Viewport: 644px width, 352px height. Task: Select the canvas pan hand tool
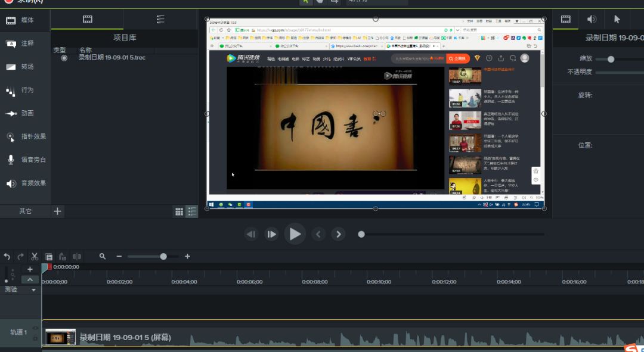point(320,2)
